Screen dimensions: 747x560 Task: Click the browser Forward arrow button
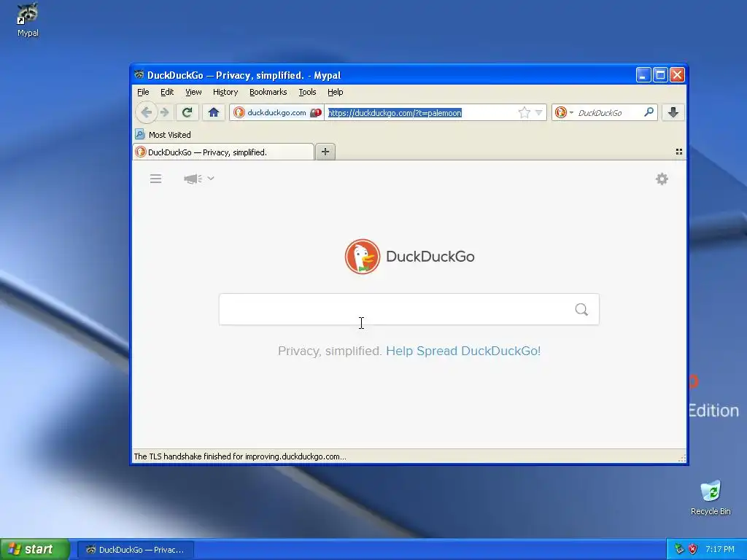point(164,112)
